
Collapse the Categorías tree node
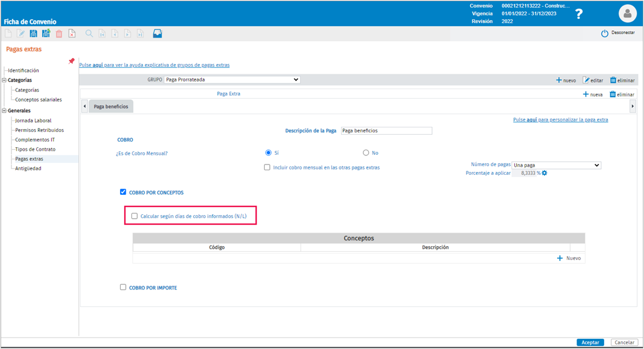[5, 80]
